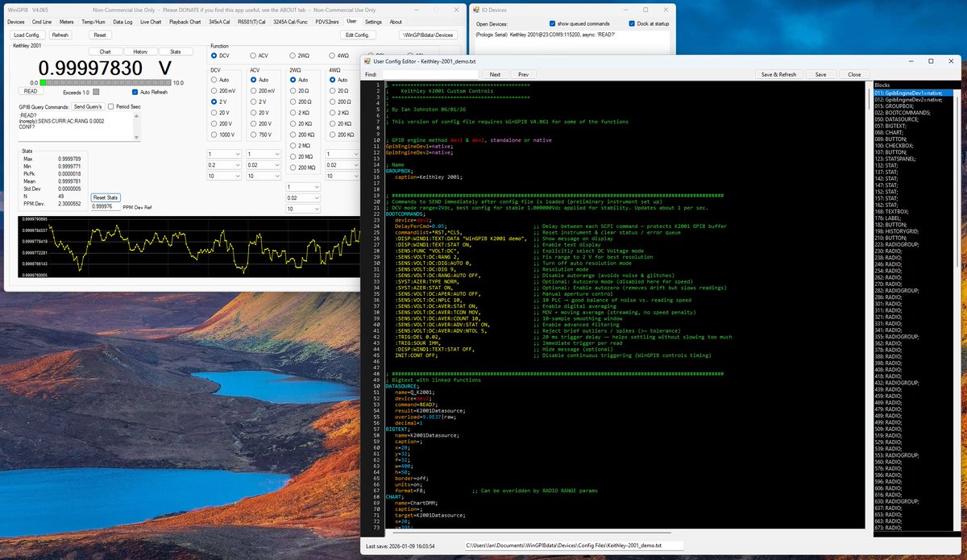Open the Data Log tab
Viewport: 967px width, 560px height.
click(122, 22)
